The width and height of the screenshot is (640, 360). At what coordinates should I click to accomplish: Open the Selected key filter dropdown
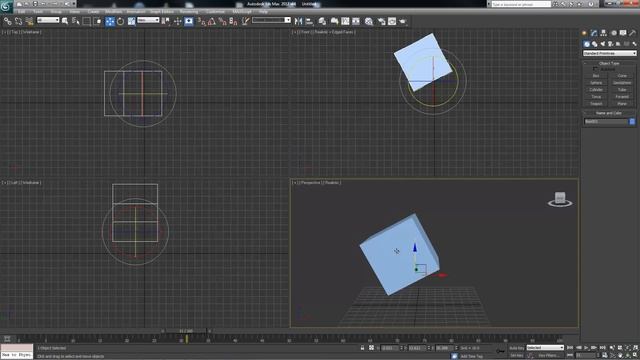pyautogui.click(x=545, y=347)
